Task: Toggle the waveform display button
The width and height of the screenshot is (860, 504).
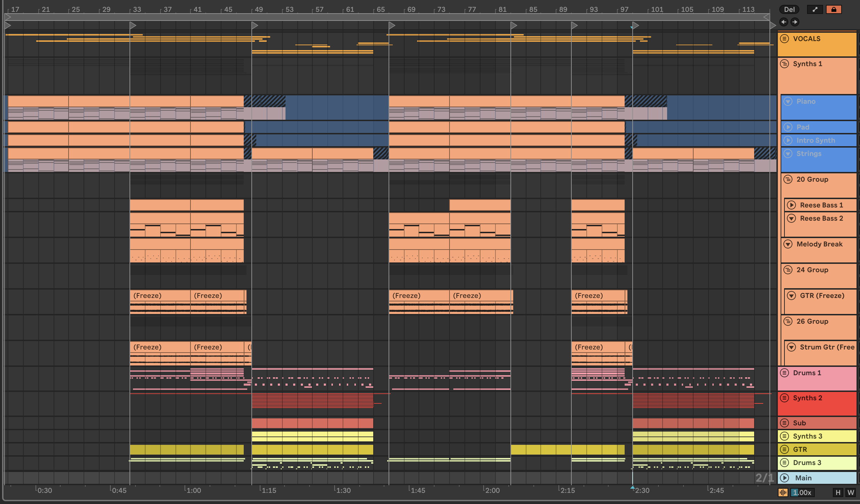Action: (783, 493)
